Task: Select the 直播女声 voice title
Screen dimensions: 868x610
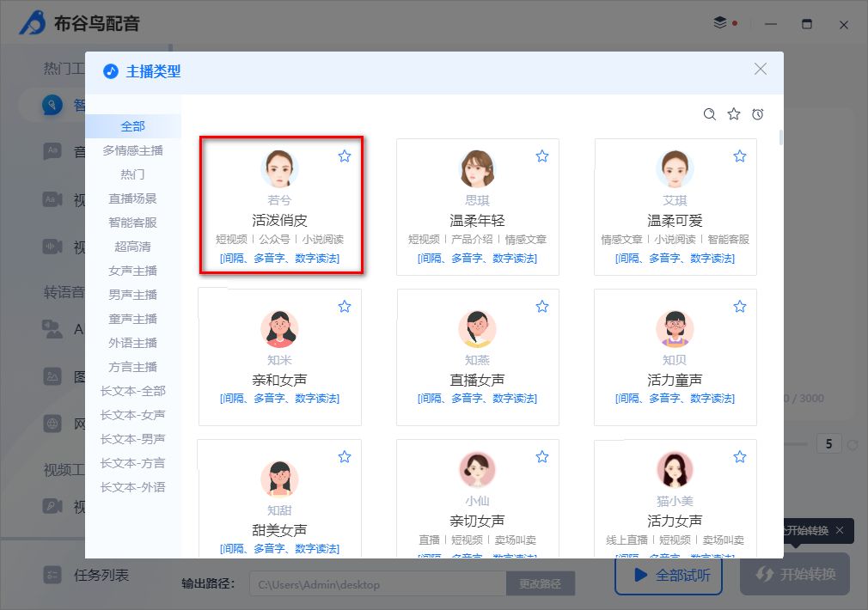Action: 477,380
